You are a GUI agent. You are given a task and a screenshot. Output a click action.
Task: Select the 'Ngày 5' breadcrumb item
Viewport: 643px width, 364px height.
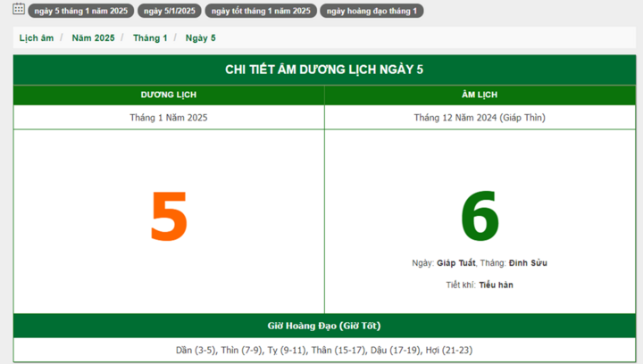(201, 38)
